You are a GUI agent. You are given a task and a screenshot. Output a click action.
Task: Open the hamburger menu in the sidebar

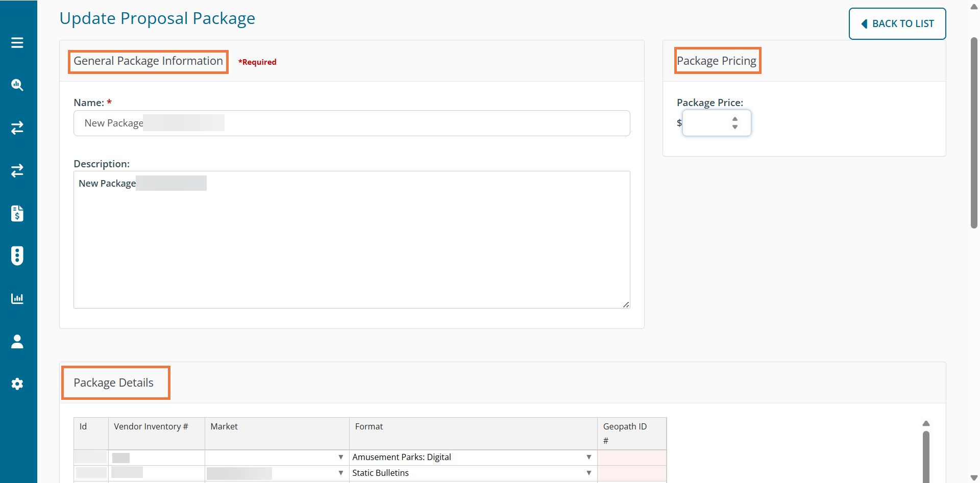click(17, 43)
